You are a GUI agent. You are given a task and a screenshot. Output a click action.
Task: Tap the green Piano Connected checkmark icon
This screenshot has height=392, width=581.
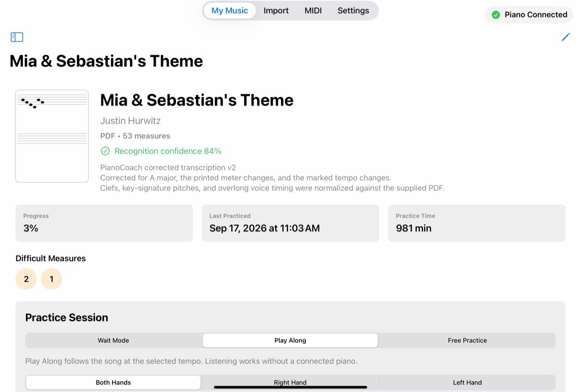(496, 15)
